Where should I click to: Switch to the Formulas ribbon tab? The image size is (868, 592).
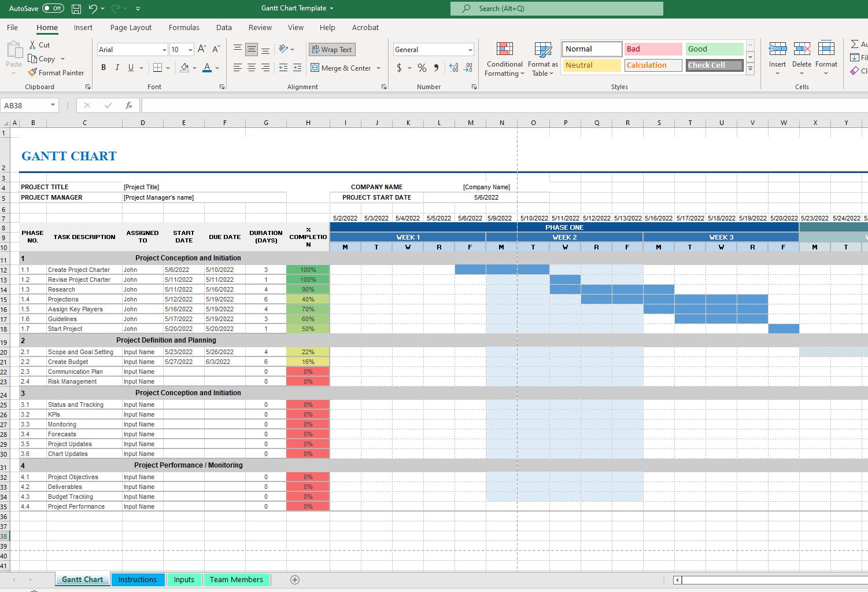tap(184, 27)
